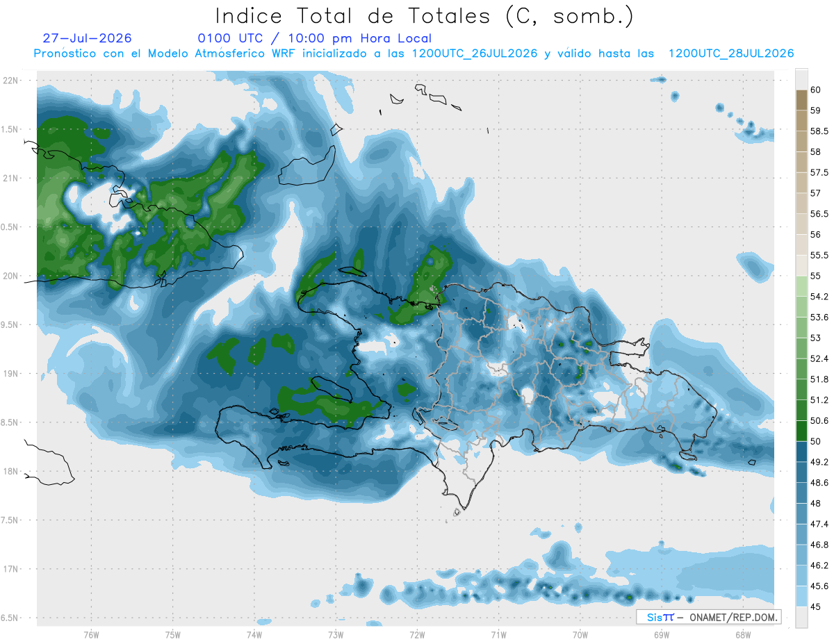Click the "73W" longitude label
Image resolution: width=834 pixels, height=644 pixels.
point(336,634)
